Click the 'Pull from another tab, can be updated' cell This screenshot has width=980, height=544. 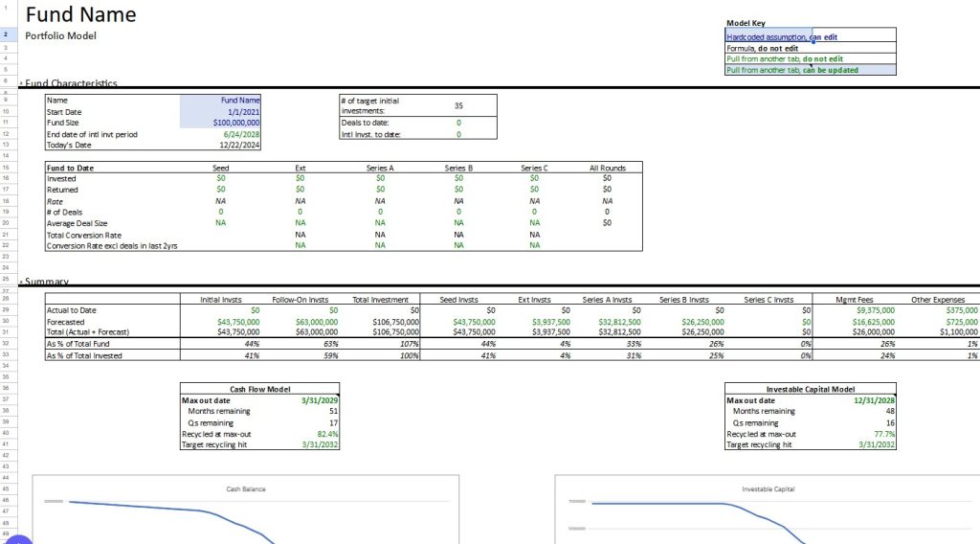coord(810,70)
